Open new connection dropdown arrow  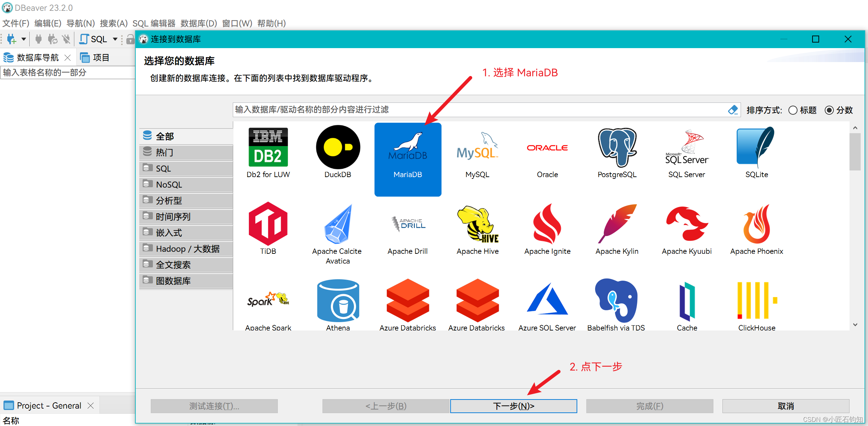click(23, 39)
